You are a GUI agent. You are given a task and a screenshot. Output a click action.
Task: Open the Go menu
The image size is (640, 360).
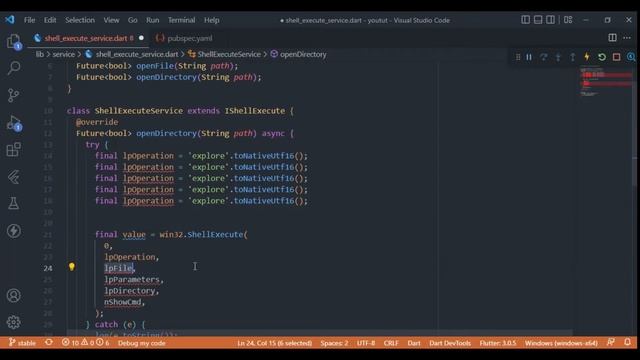coord(132,20)
